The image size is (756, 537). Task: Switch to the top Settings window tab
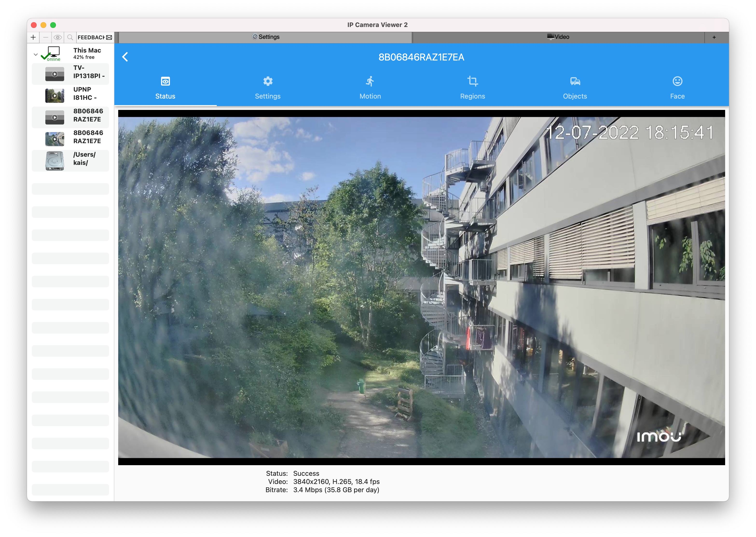(265, 37)
